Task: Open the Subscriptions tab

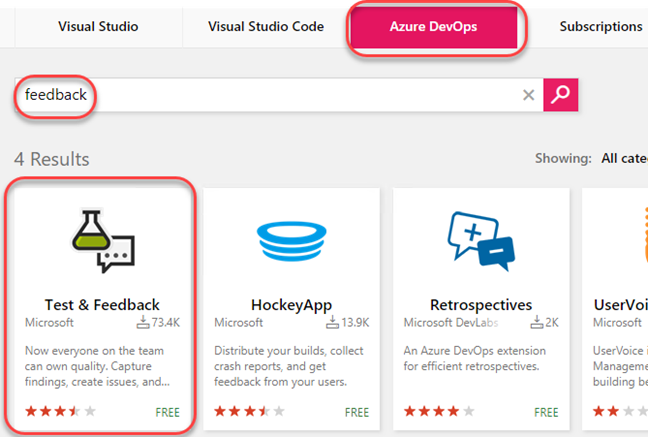Action: click(601, 26)
